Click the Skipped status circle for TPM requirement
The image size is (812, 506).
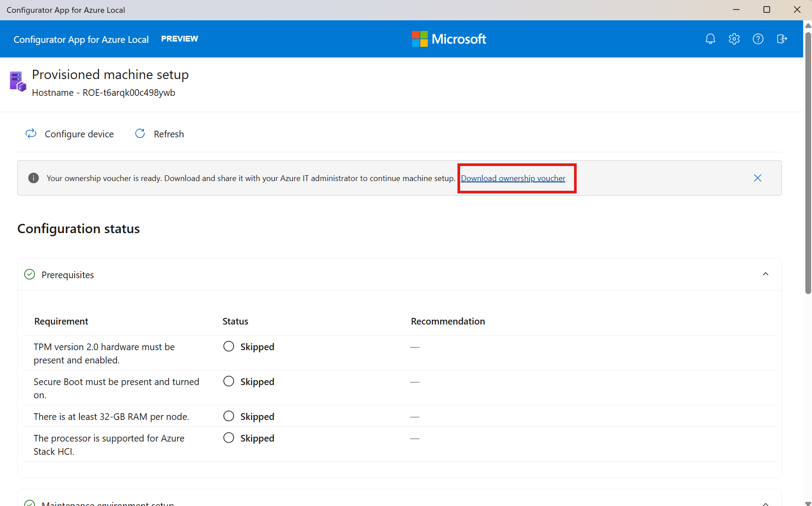tap(229, 346)
